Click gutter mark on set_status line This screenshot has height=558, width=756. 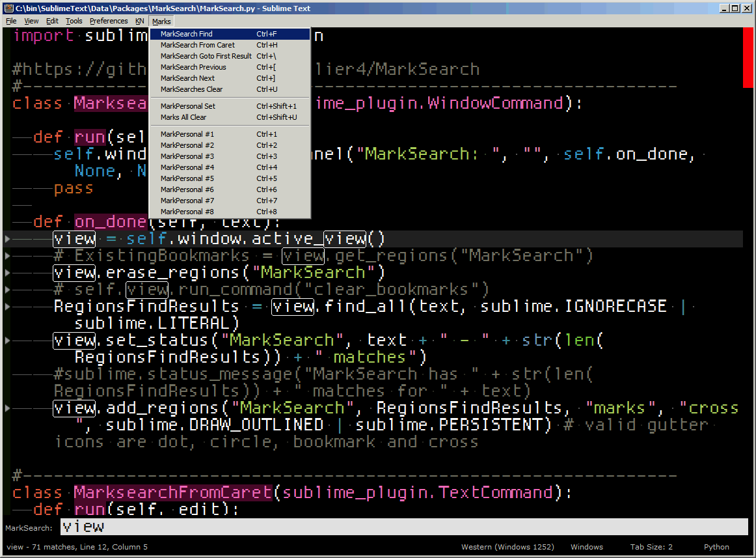tap(7, 341)
